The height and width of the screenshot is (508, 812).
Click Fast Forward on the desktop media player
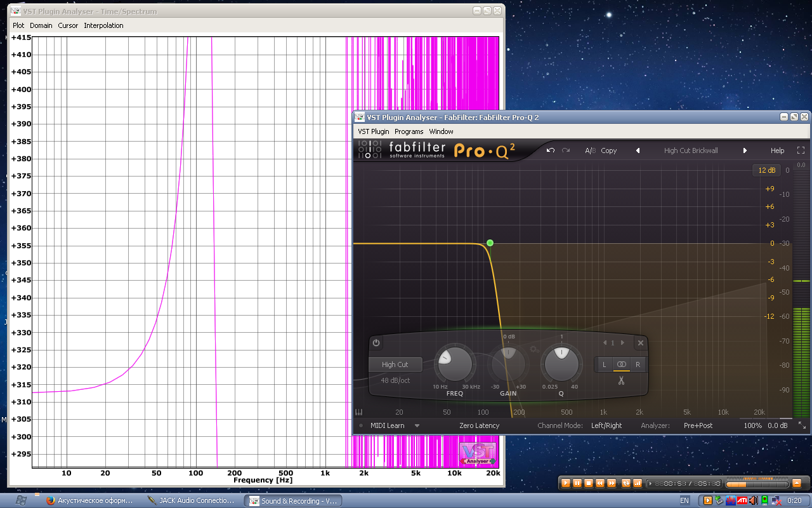(x=612, y=483)
